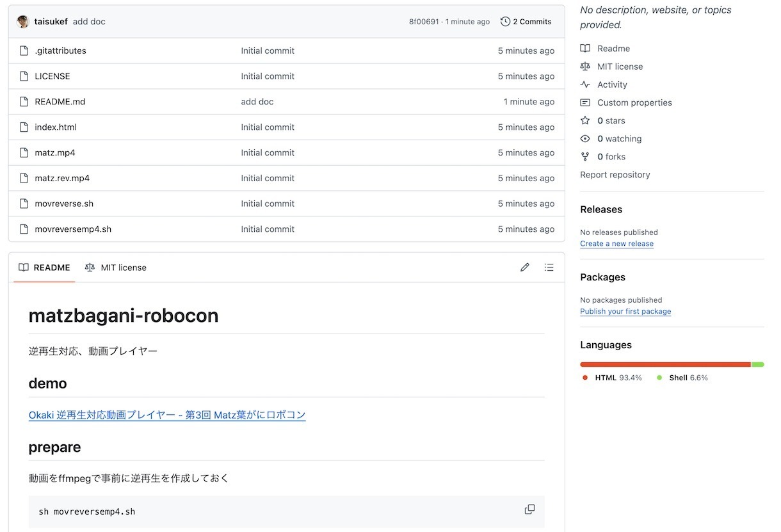Click Report repository link

(x=615, y=175)
